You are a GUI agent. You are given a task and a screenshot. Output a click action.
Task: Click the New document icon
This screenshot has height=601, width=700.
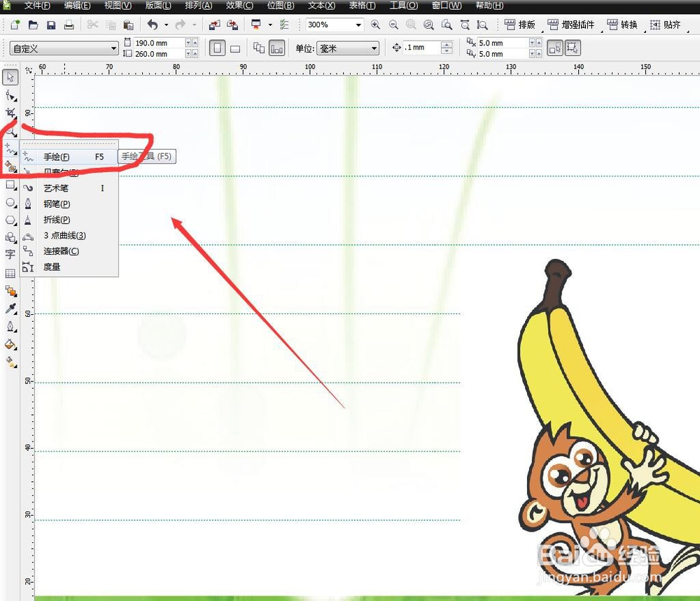15,24
